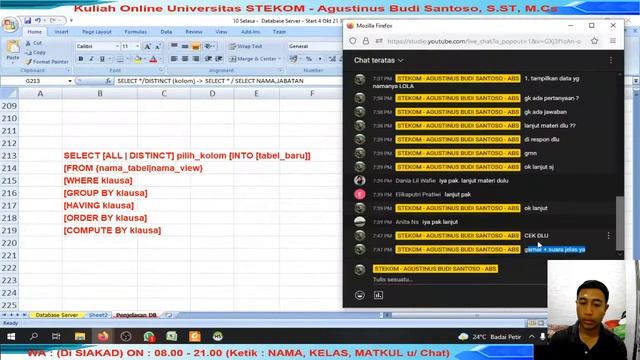Open the Review ribbon tab

[x=194, y=32]
